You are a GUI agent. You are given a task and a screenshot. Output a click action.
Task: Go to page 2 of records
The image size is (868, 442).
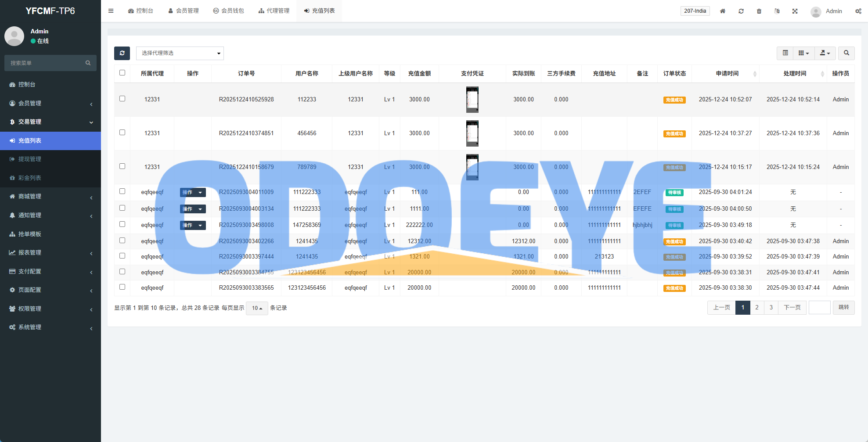pos(757,308)
